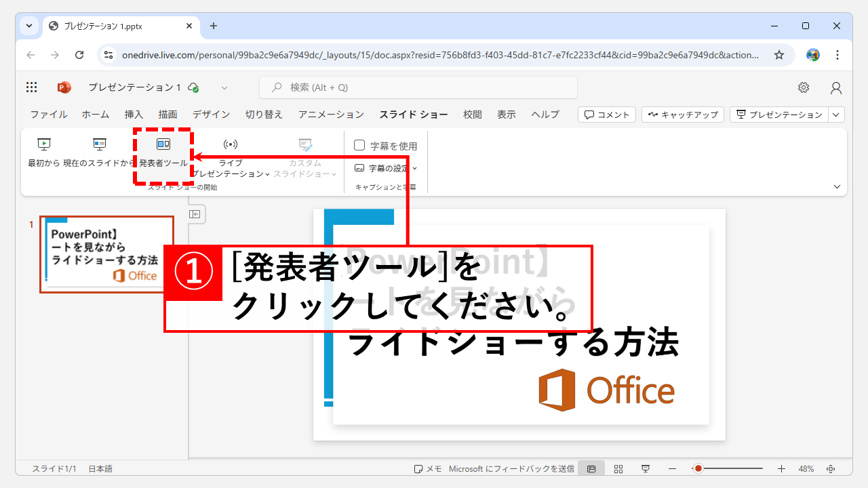868x488 pixels.
Task: Fit slide to window
Action: [831, 469]
